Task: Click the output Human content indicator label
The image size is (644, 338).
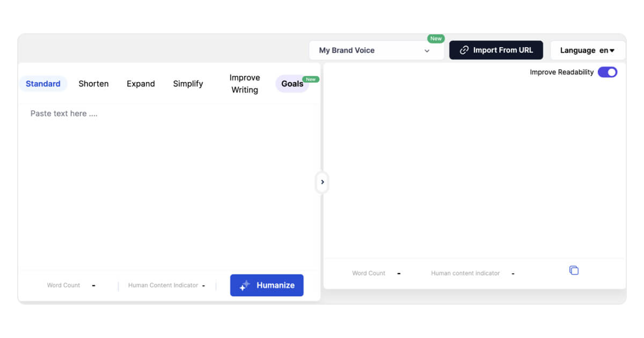Action: pyautogui.click(x=465, y=273)
